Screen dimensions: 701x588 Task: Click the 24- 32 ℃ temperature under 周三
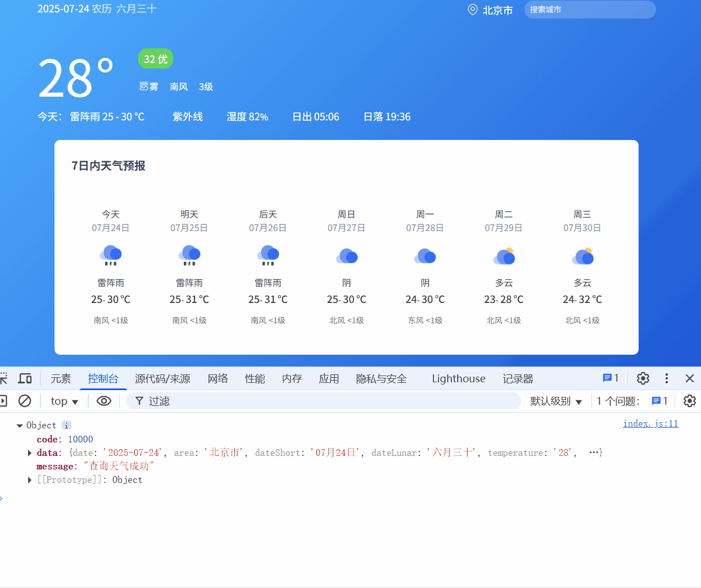tap(582, 300)
